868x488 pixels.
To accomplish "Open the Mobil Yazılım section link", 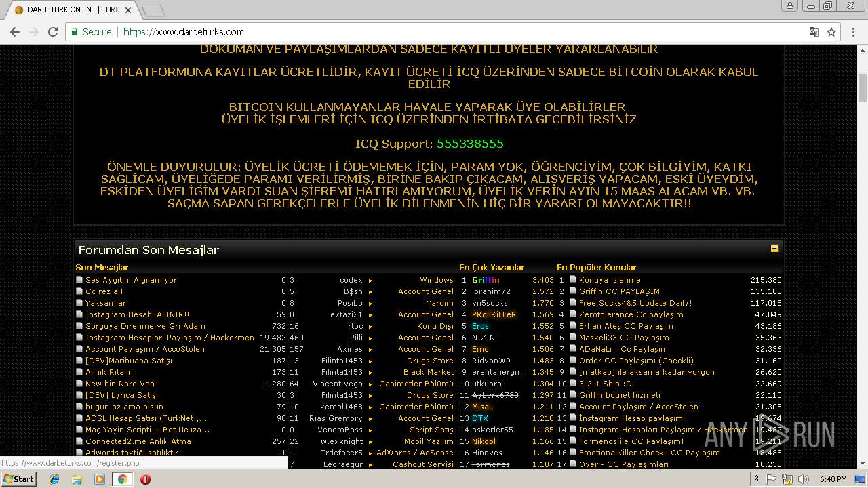I will [x=429, y=441].
